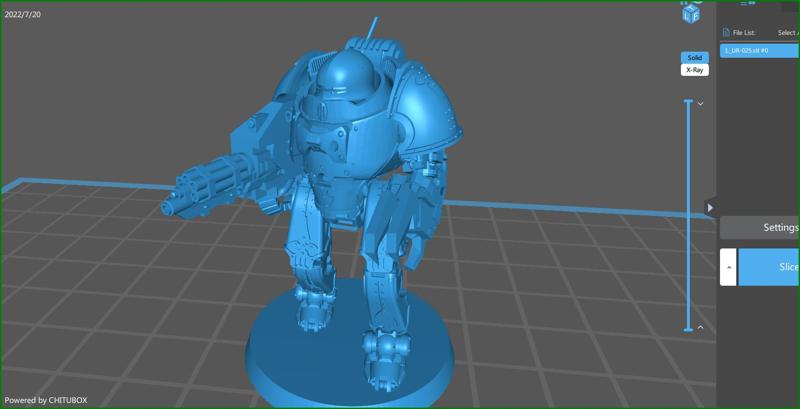Collapse the right side panel arrow

coord(710,208)
